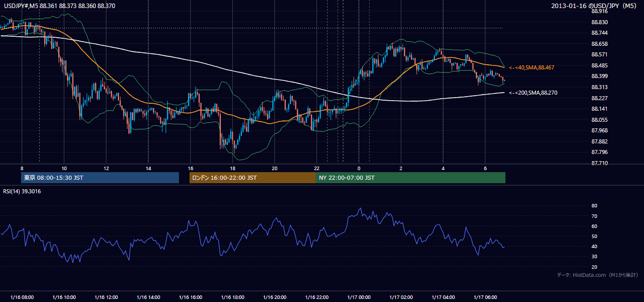The width and height of the screenshot is (644, 302).
Task: Click the RSI(14) 39.3016 indicator label
Action: pyautogui.click(x=22, y=191)
